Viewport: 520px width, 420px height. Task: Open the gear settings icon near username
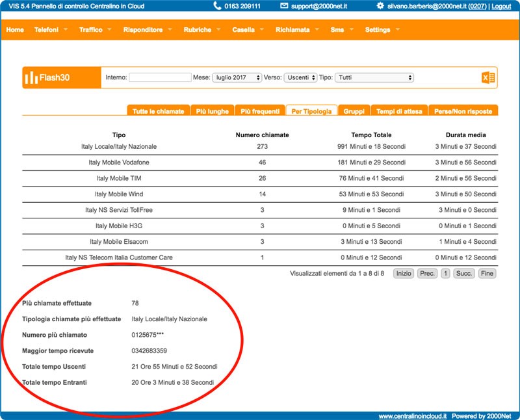pyautogui.click(x=380, y=6)
